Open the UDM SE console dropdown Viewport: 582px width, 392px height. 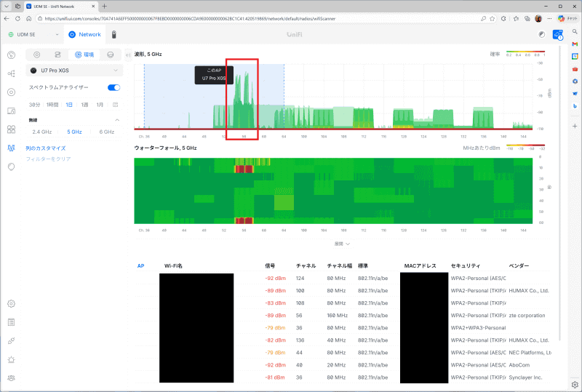pos(33,34)
